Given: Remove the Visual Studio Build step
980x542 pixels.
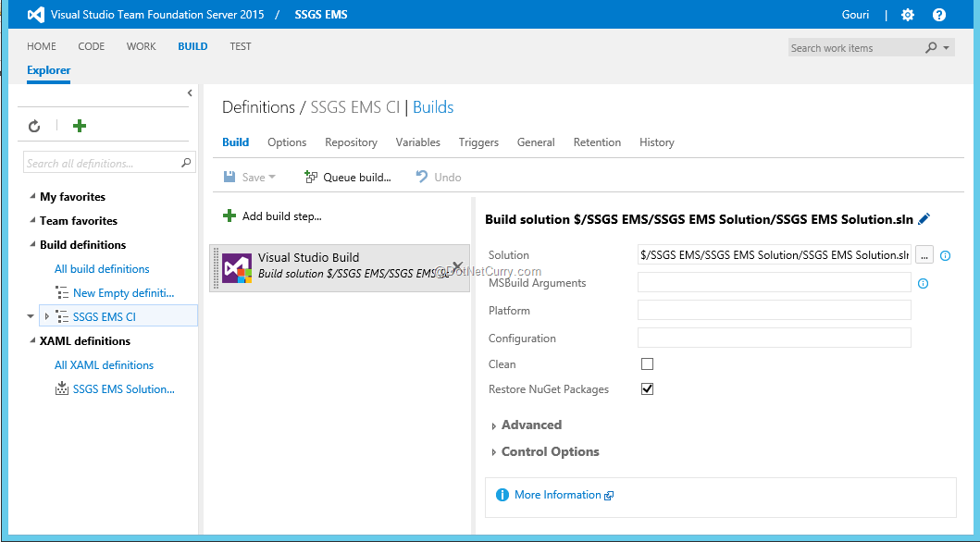Looking at the screenshot, I should (457, 266).
